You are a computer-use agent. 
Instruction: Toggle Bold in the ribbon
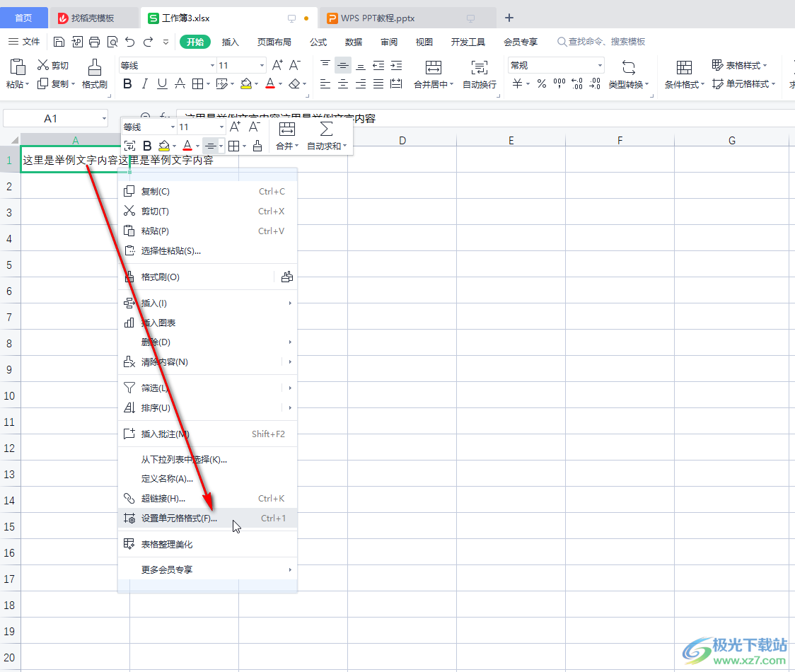128,83
